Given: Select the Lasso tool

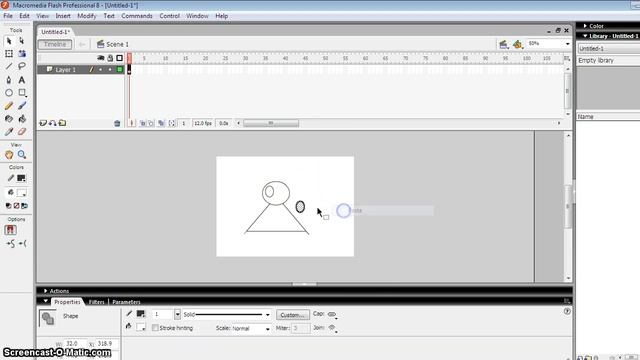Looking at the screenshot, I should click(x=22, y=66).
